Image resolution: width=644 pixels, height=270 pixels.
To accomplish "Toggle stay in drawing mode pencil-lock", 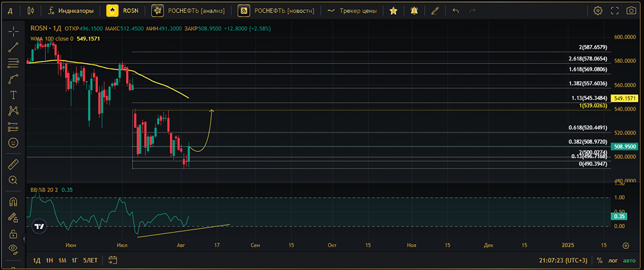I will 13,218.
